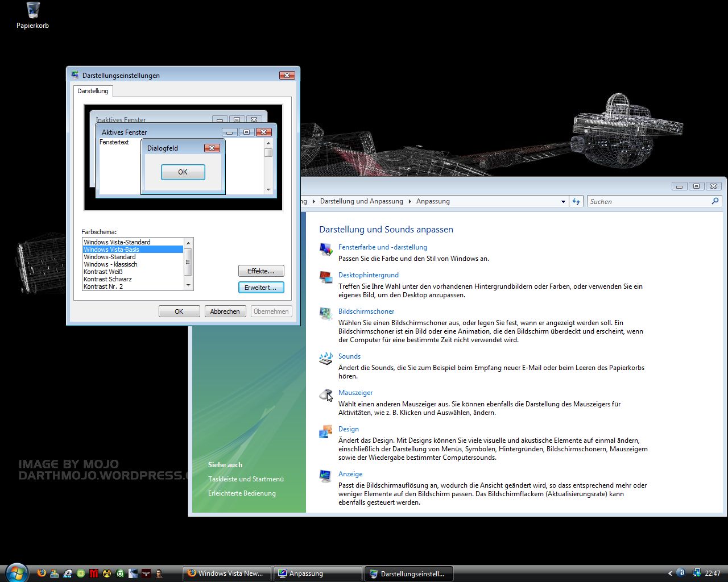Launch Firefox from the quick launch bar
Image resolution: width=728 pixels, height=582 pixels.
42,573
